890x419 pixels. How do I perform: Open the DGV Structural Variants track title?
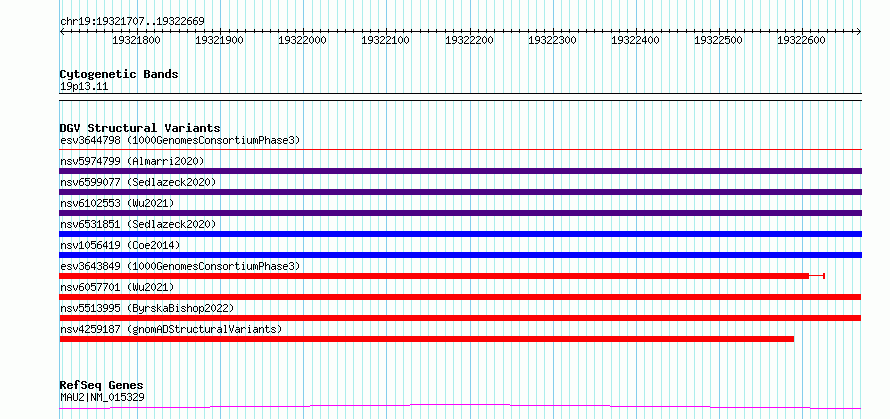(x=140, y=128)
